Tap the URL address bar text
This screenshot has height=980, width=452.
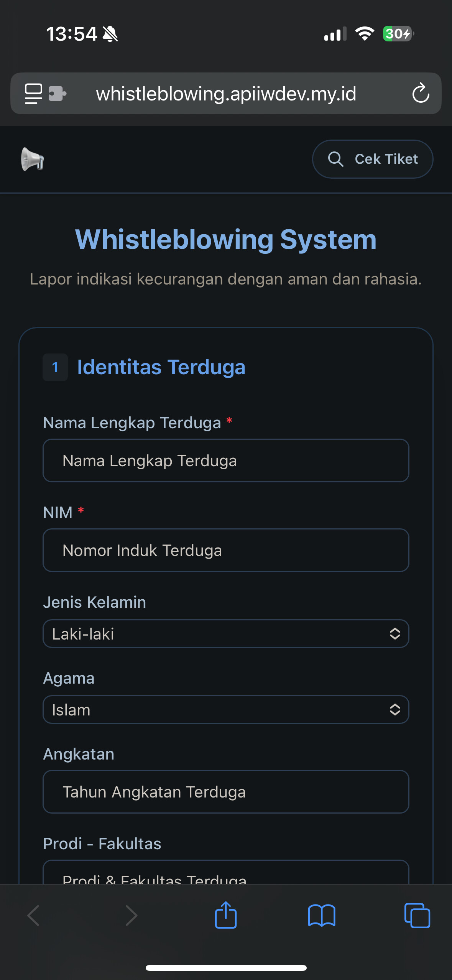click(226, 94)
